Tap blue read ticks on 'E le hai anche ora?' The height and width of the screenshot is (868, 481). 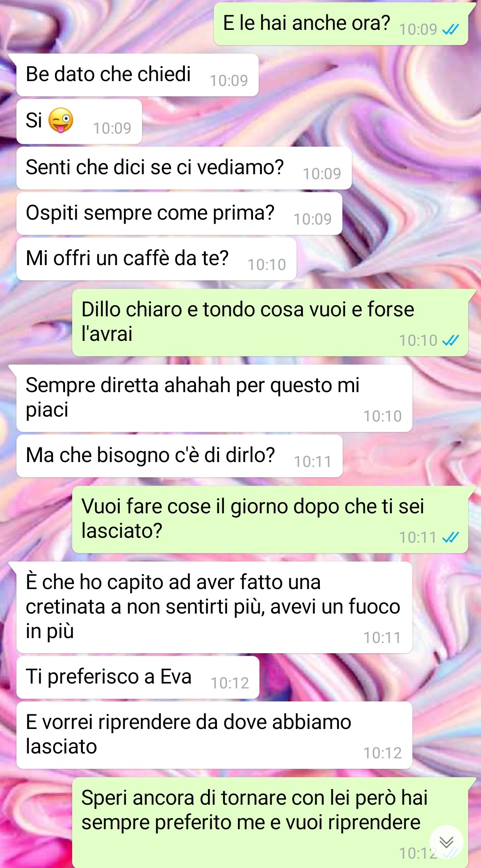pos(450,29)
